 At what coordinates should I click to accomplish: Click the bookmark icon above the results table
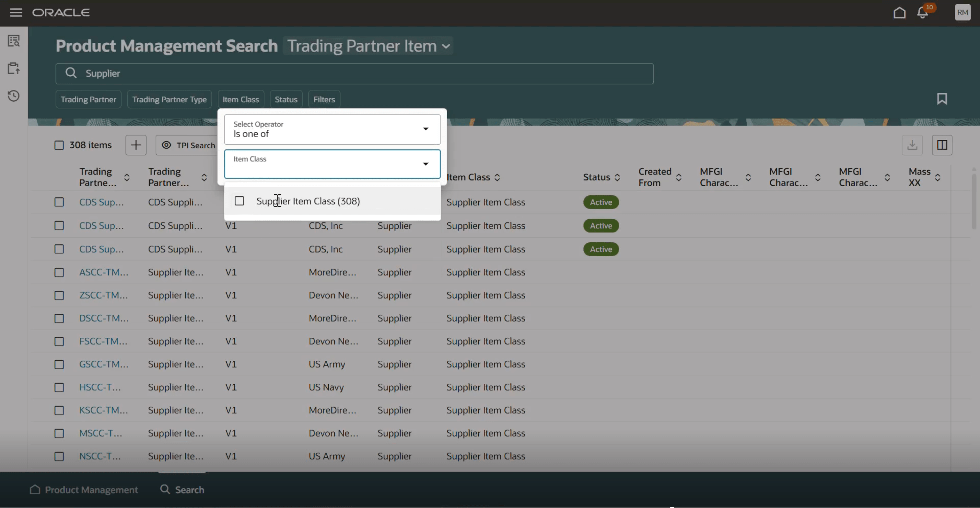pyautogui.click(x=942, y=99)
